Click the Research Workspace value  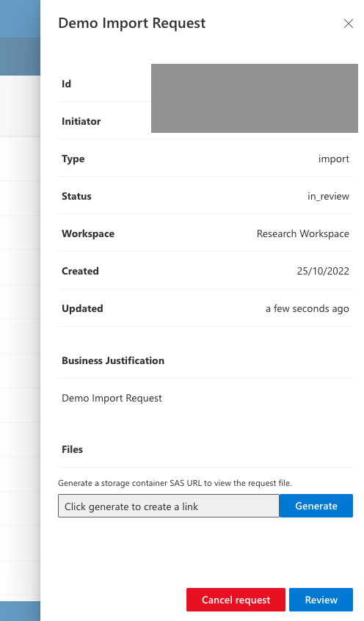[302, 233]
